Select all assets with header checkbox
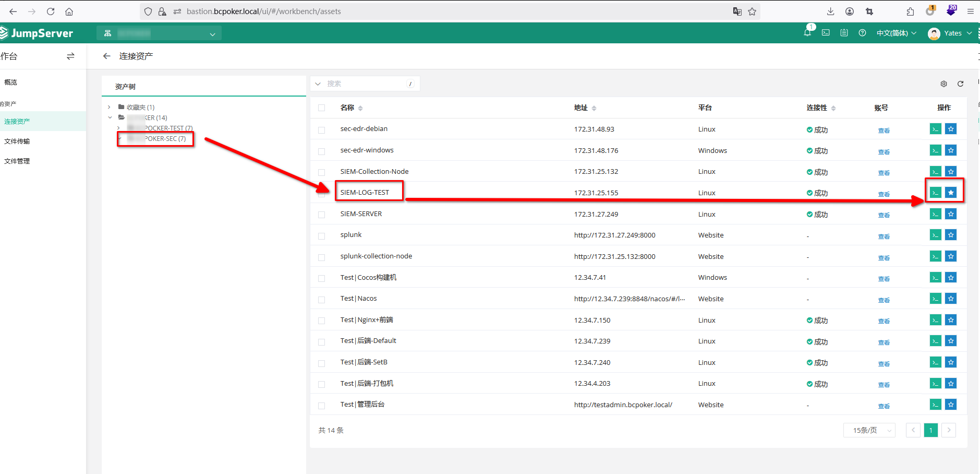 point(321,108)
